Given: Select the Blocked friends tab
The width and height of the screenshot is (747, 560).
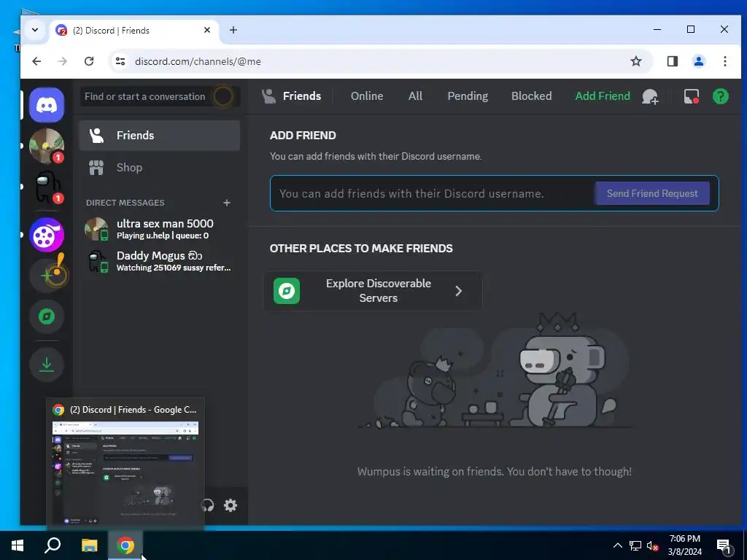Looking at the screenshot, I should (x=532, y=96).
